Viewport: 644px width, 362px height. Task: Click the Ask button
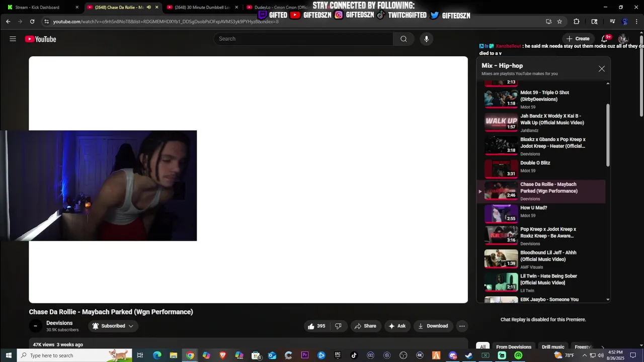click(x=397, y=326)
